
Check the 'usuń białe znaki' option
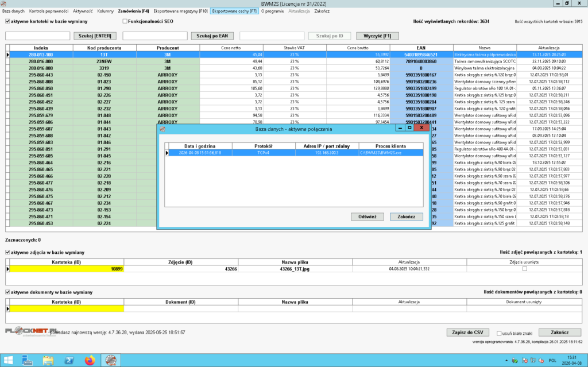498,333
